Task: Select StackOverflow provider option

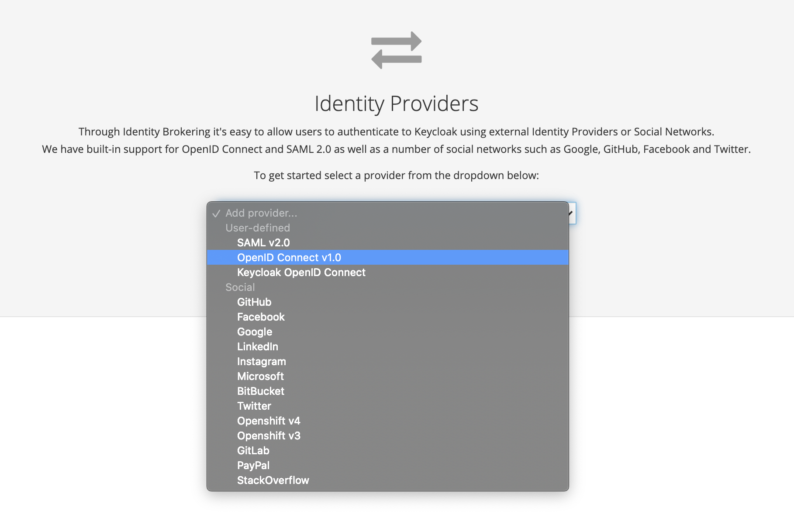Action: [x=273, y=480]
